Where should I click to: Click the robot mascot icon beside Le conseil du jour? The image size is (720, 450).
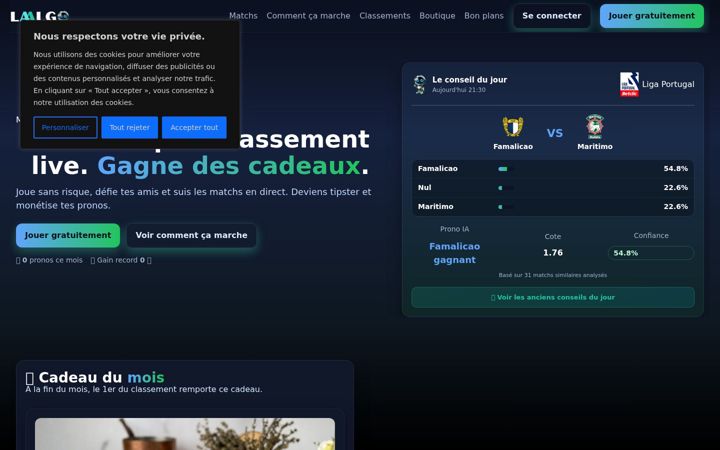coord(420,84)
